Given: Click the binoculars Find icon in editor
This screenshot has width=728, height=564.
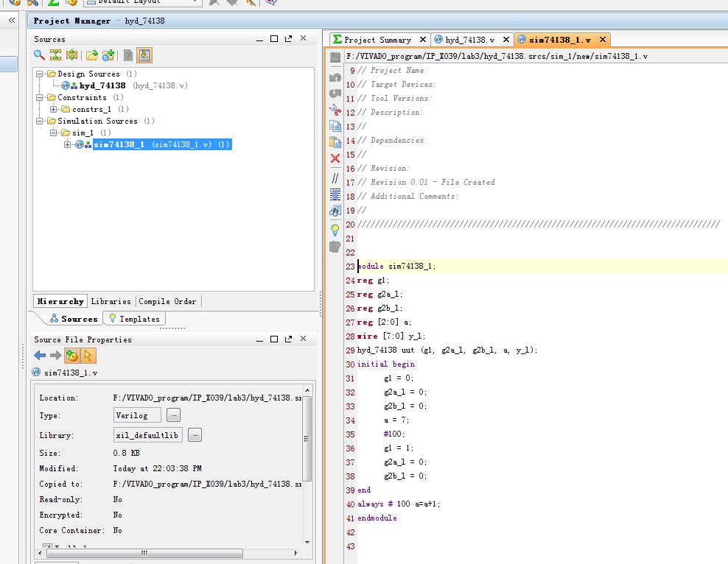Looking at the screenshot, I should click(x=335, y=211).
